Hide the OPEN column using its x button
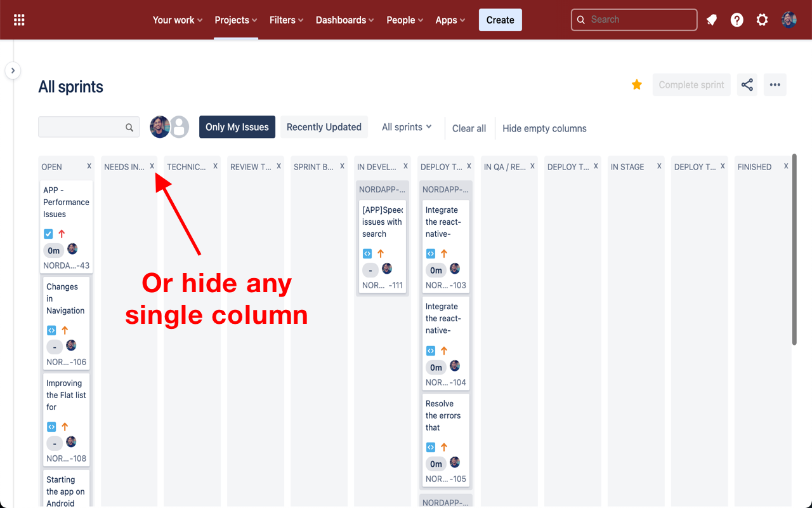 89,166
